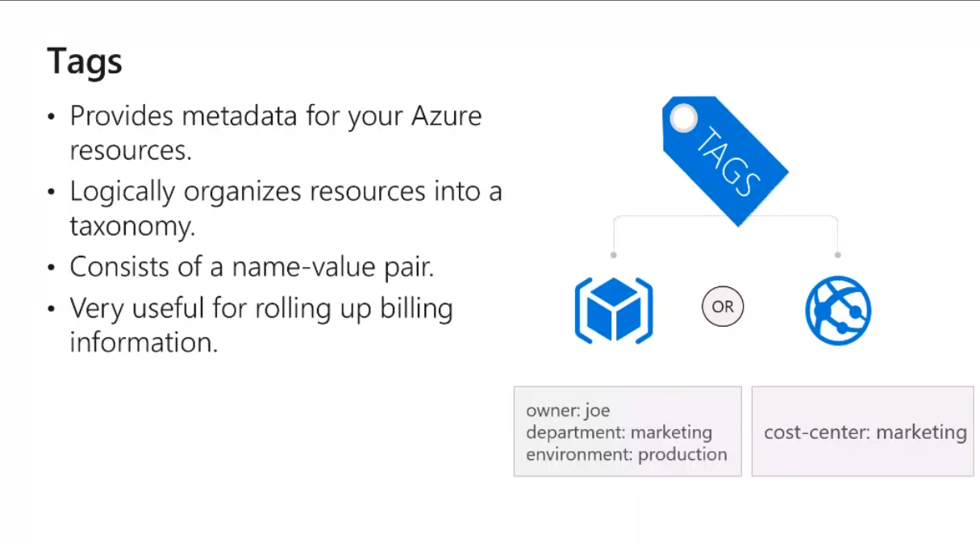Click the "Logically organizes resources" bullet line

pos(286,192)
